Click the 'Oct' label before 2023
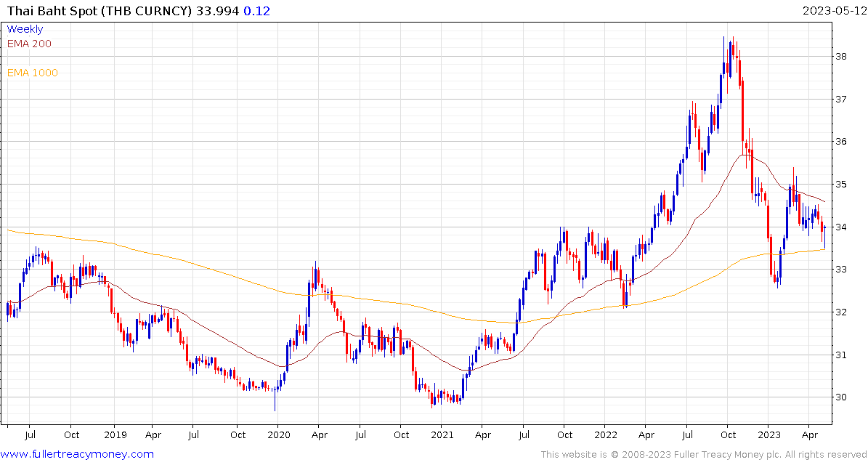The image size is (868, 465). click(x=729, y=435)
